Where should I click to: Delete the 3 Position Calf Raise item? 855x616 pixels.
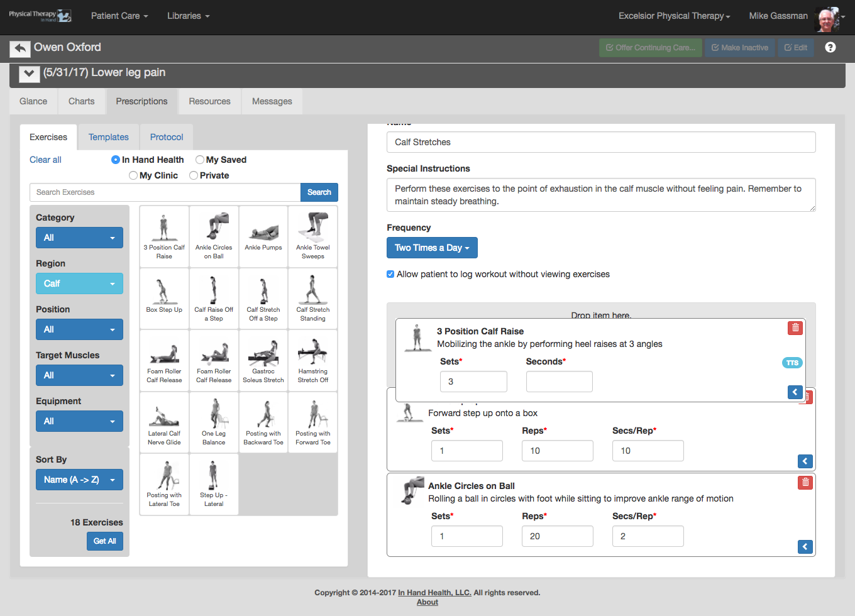795,327
